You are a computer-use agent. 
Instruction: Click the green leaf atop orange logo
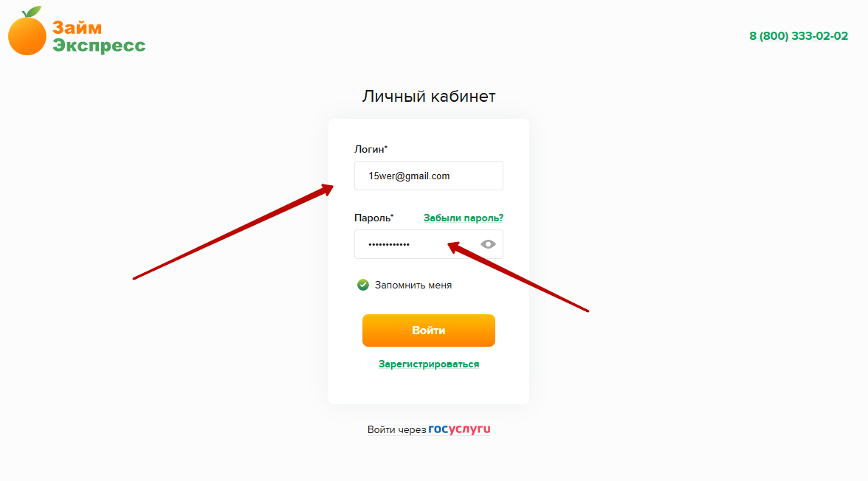32,12
